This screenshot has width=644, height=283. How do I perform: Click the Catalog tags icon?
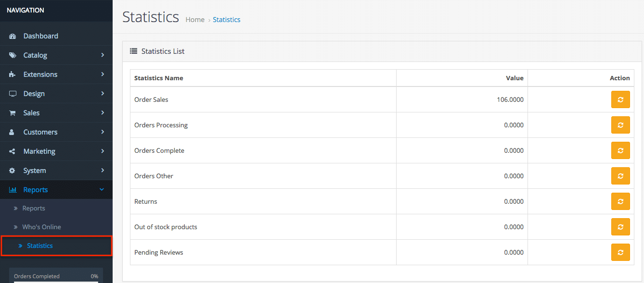13,55
